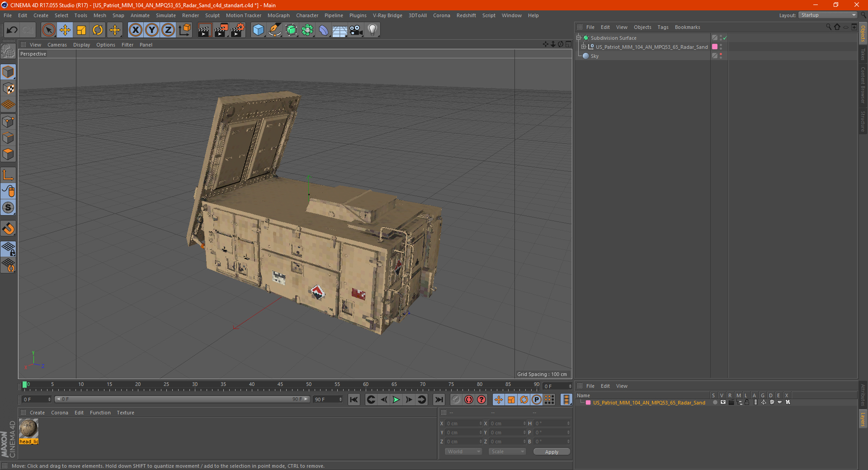
Task: Toggle Sky object visibility dots
Action: 721,56
